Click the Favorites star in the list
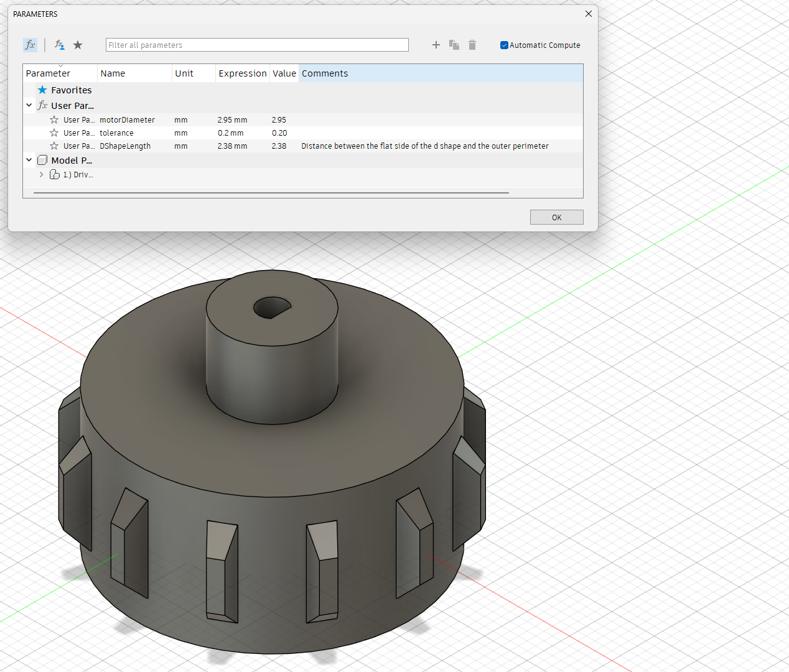This screenshot has width=789, height=672. tap(42, 90)
